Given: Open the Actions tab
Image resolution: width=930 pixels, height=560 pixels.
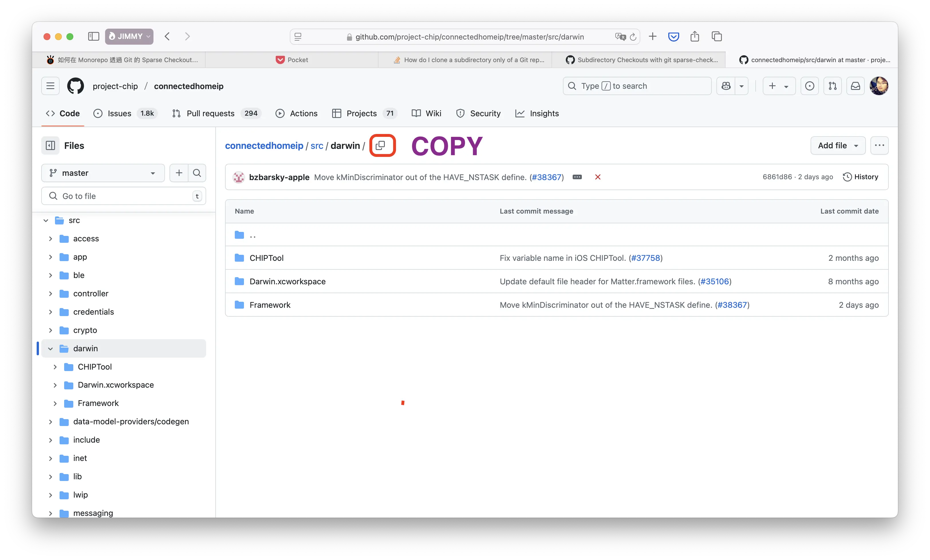Looking at the screenshot, I should click(x=297, y=113).
